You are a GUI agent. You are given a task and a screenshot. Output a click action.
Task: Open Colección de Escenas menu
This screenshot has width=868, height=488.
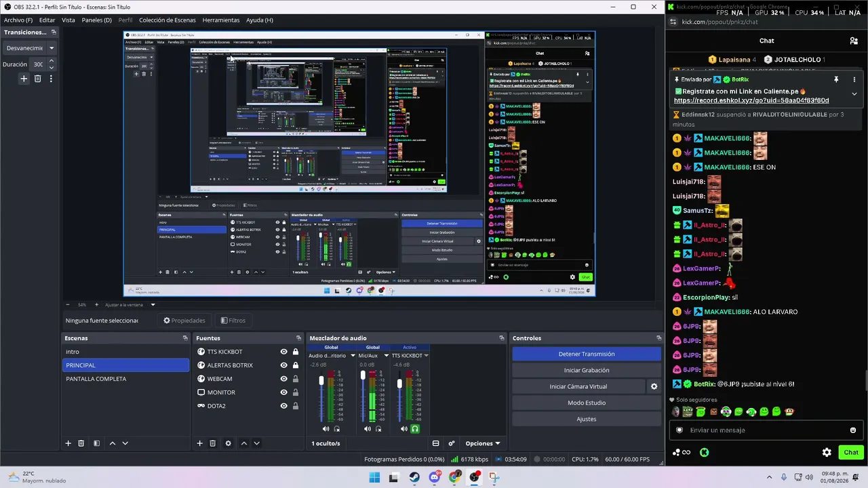[x=167, y=20]
